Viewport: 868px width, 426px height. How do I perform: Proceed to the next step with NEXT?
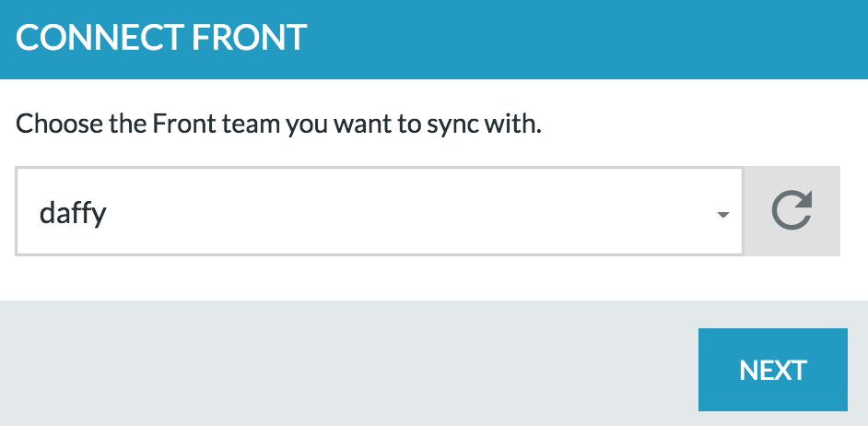tap(773, 370)
